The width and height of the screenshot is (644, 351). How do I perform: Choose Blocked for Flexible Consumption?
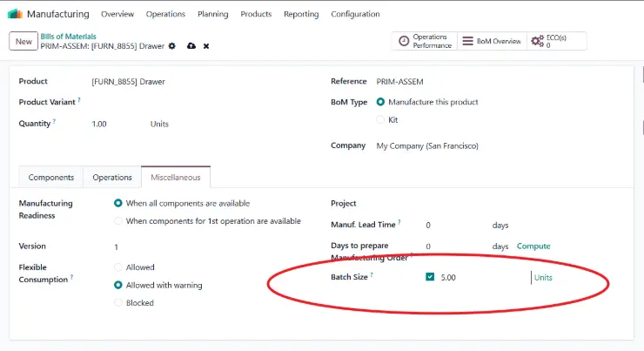[118, 303]
